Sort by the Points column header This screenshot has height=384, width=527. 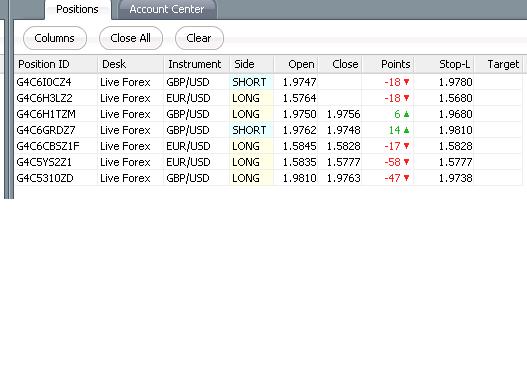click(388, 64)
